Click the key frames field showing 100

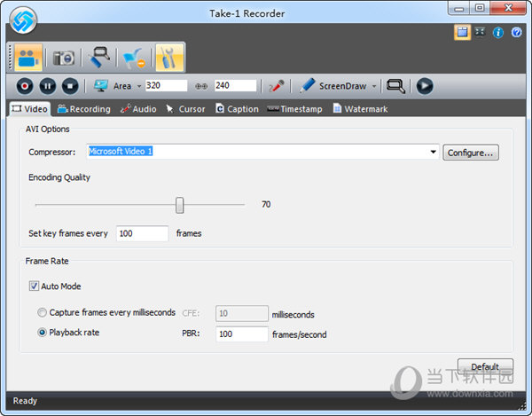tap(142, 233)
